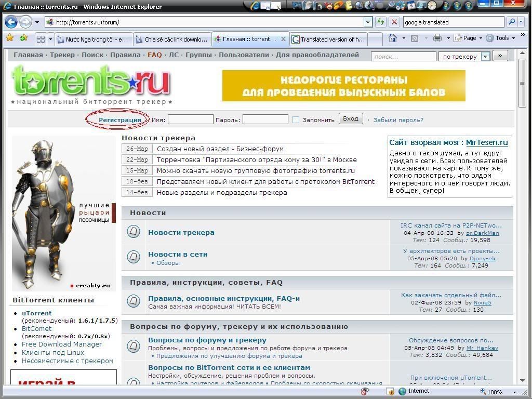The height and width of the screenshot is (399, 532).
Task: Open the Quick Tabs grid icon
Action: (41, 39)
